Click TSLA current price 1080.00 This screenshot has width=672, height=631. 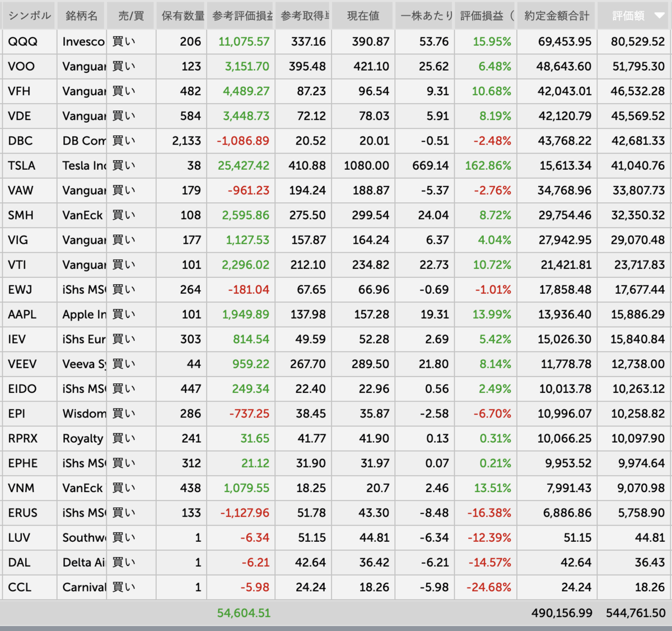tap(366, 166)
